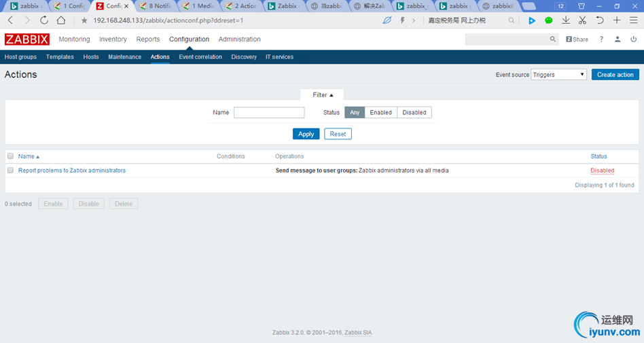Select the Enabled status filter
Image resolution: width=644 pixels, height=343 pixels.
point(380,113)
